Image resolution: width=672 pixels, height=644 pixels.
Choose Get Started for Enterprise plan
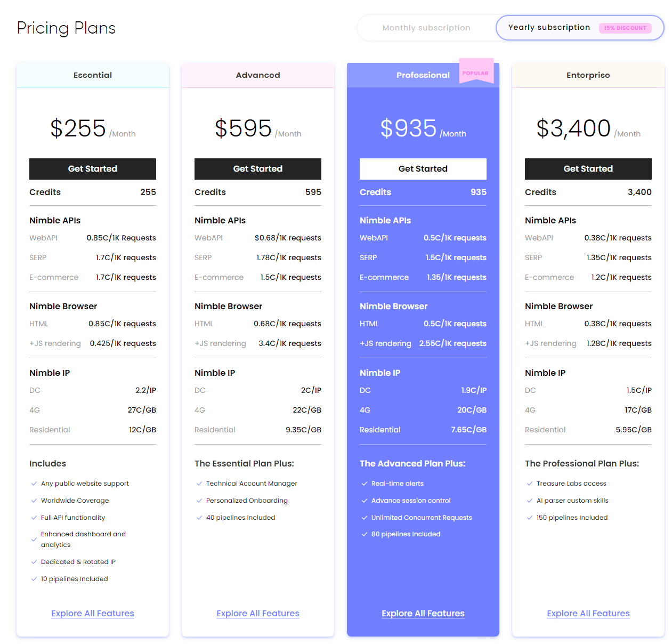coord(588,169)
